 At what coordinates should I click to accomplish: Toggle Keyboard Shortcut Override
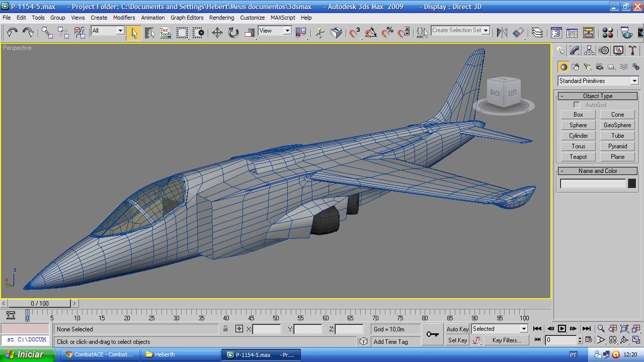tap(336, 33)
